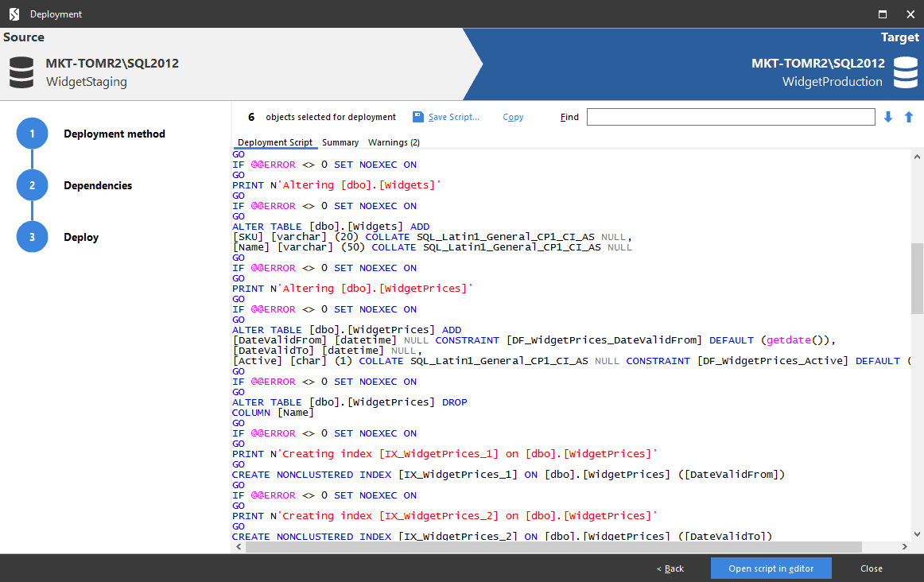Click the Save Script disk icon

tap(417, 117)
